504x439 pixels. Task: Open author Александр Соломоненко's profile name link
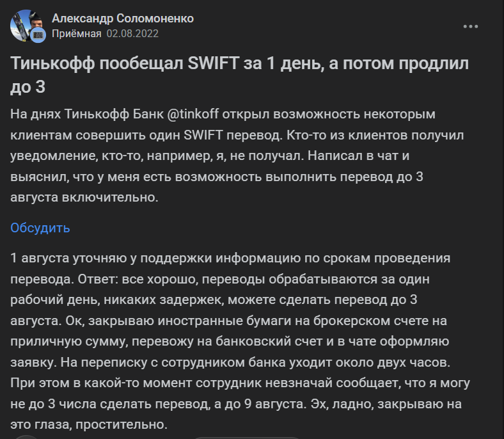pyautogui.click(x=123, y=19)
